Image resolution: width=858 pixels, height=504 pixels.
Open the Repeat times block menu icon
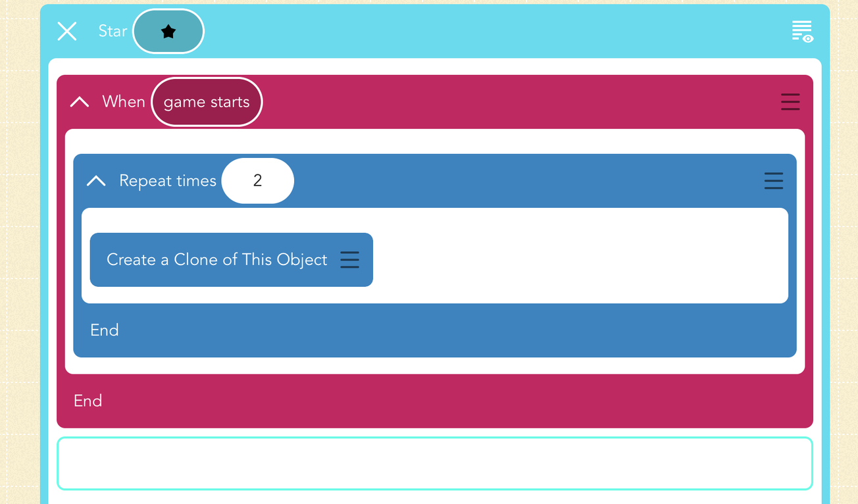[773, 181]
